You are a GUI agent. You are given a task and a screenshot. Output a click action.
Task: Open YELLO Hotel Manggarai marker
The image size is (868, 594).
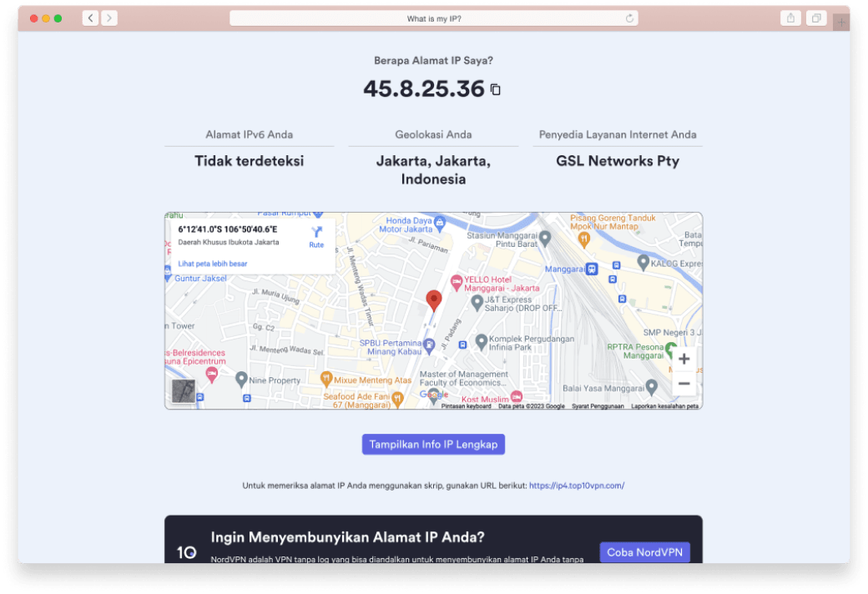457,283
